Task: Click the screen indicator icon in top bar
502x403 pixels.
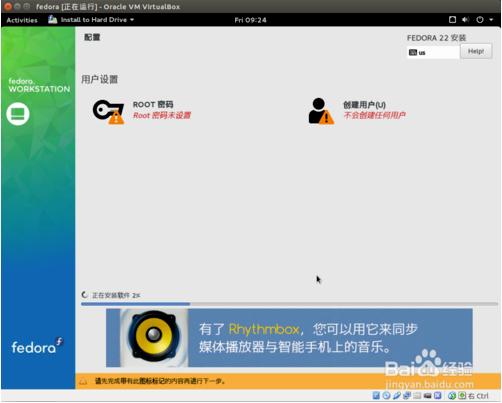Action: (x=452, y=20)
